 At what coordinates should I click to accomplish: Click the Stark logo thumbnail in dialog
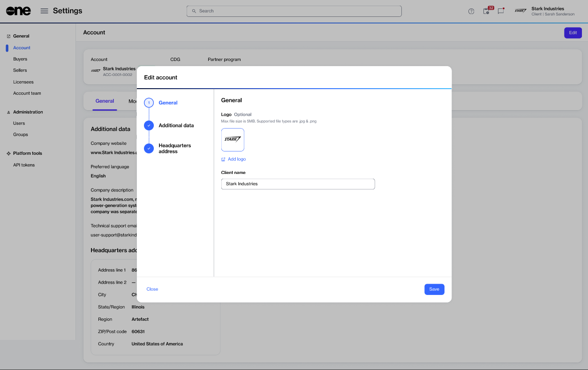(233, 140)
